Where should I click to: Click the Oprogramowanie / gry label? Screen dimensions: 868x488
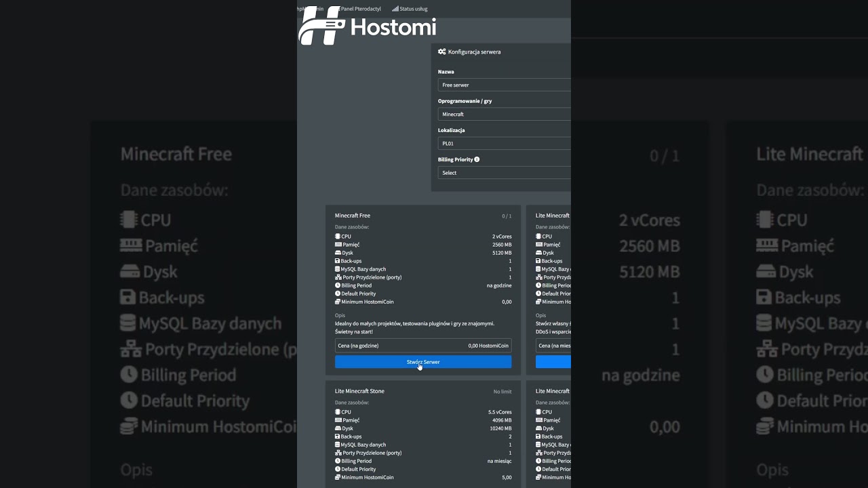(x=465, y=101)
